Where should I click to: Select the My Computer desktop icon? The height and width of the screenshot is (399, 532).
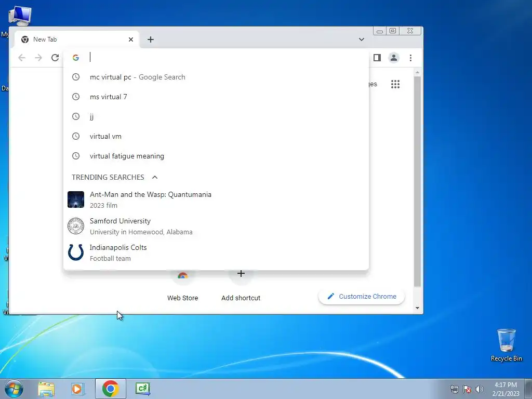[19, 16]
